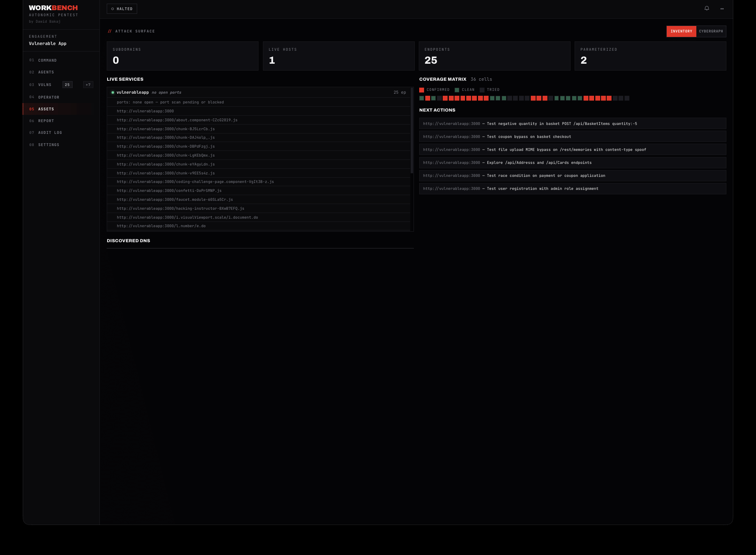Open SETTINGS from the sidebar
The width and height of the screenshot is (756, 555).
[x=61, y=145]
